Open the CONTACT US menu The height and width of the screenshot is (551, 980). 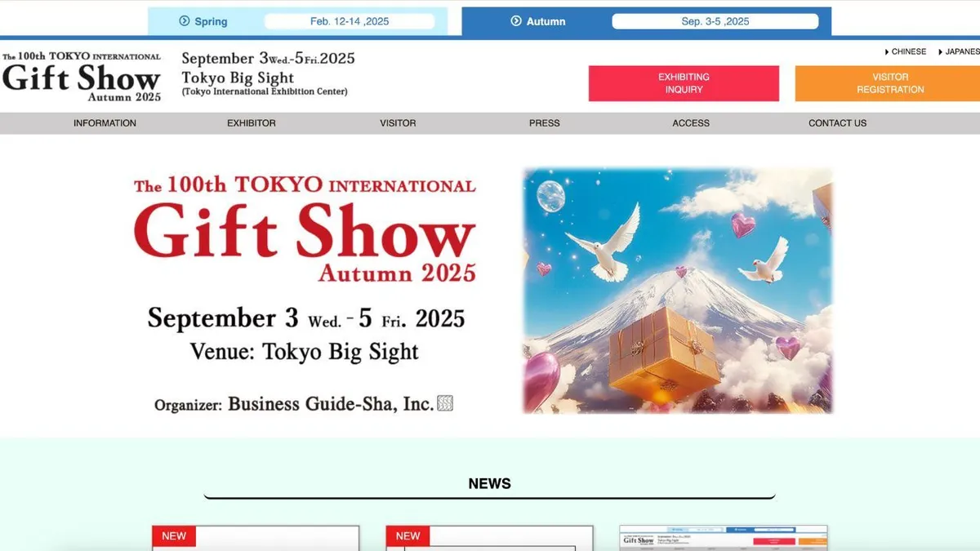point(837,123)
